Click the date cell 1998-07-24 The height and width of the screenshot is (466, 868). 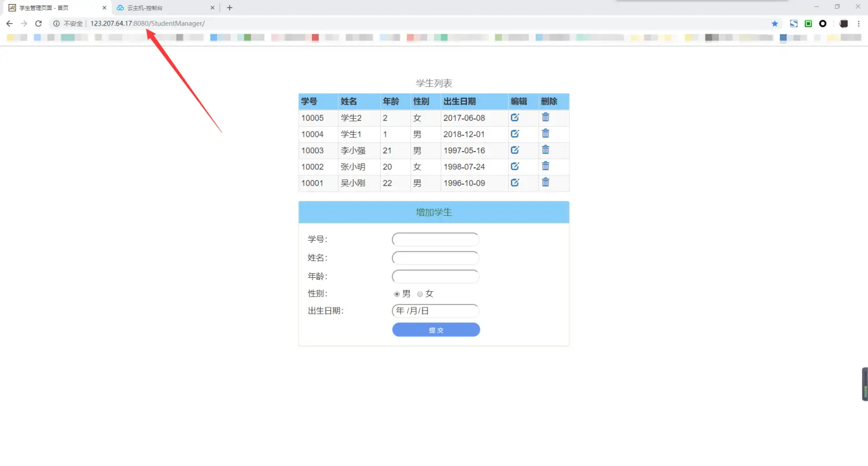click(475, 167)
